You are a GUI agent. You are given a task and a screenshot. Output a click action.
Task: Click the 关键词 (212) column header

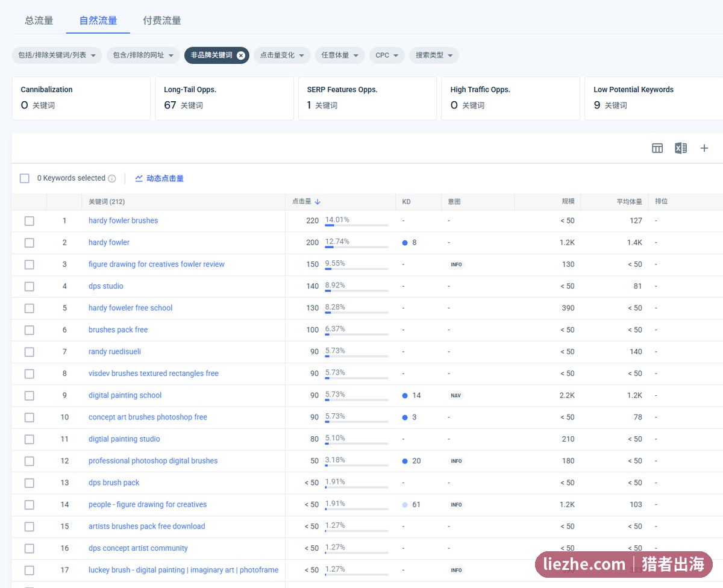coord(107,202)
